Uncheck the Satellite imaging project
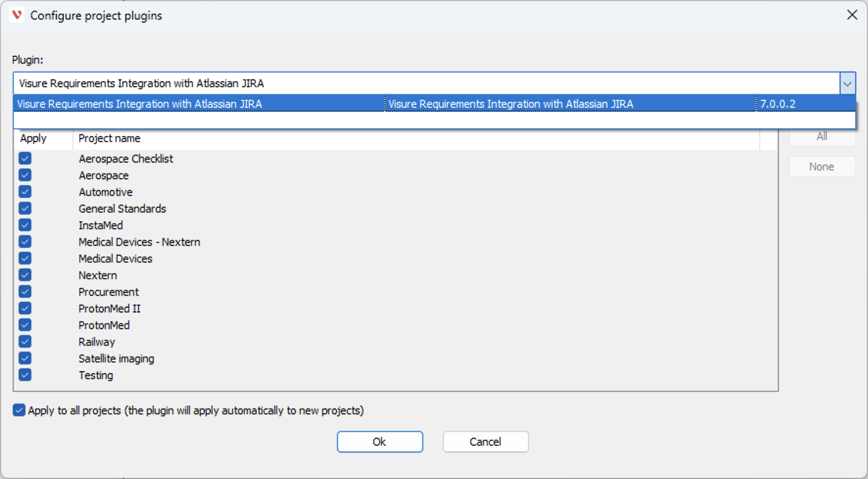Viewport: 868px width, 479px height. 24,358
